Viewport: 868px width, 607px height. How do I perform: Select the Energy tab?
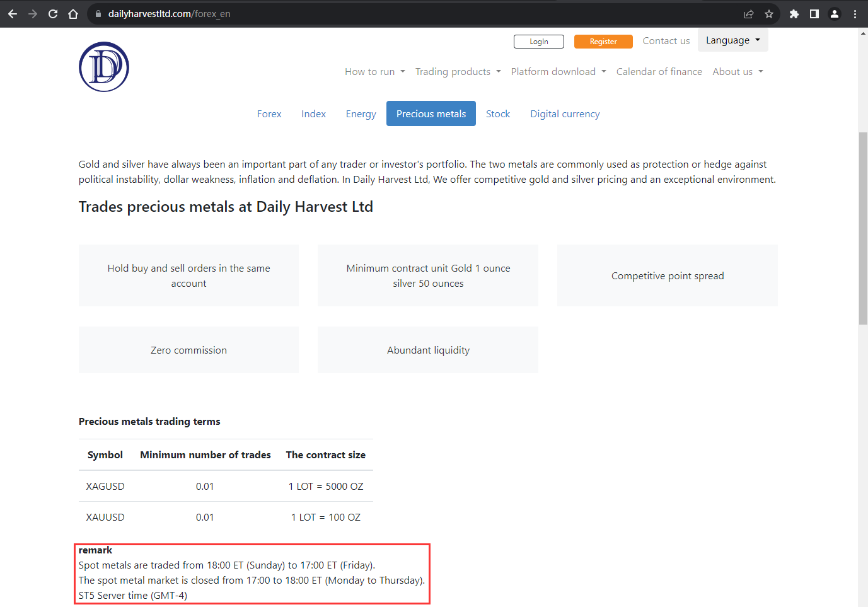click(x=361, y=114)
